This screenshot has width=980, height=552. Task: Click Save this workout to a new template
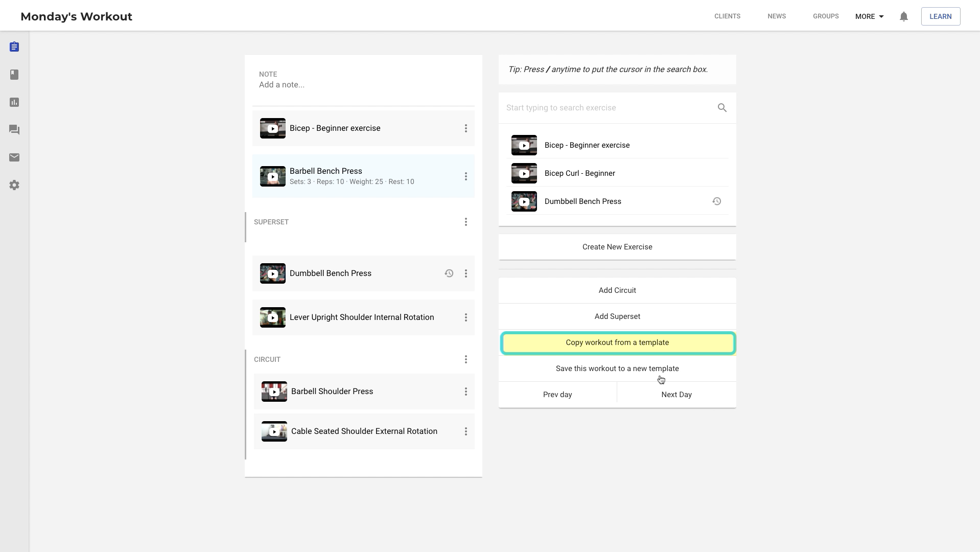point(617,369)
